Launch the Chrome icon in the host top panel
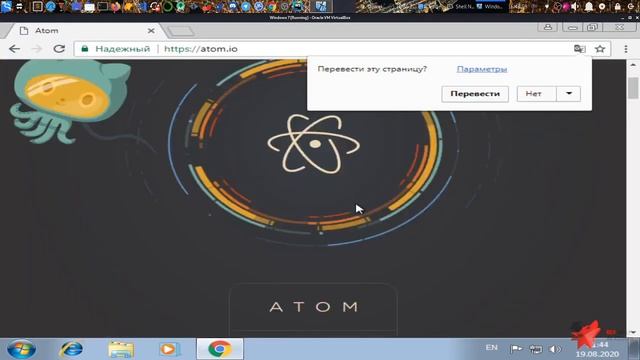The height and width of the screenshot is (360, 640). [271, 7]
